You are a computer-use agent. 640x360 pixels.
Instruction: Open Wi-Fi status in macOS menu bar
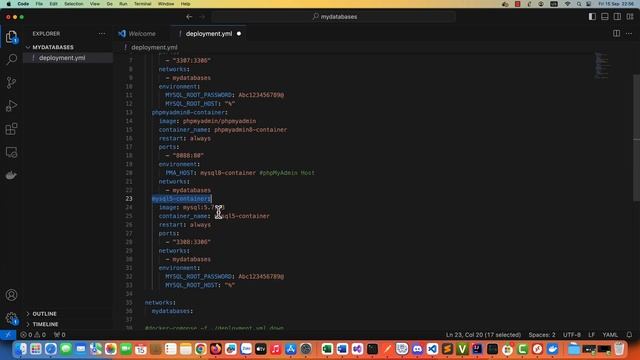coord(567,4)
